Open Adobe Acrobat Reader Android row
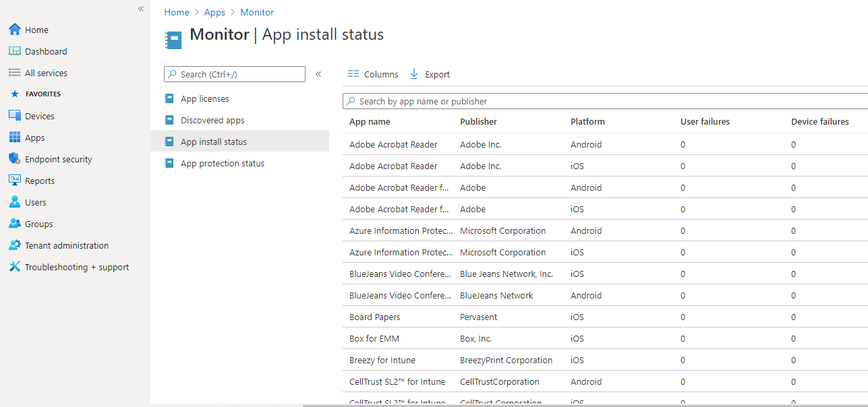The image size is (868, 407). 605,144
